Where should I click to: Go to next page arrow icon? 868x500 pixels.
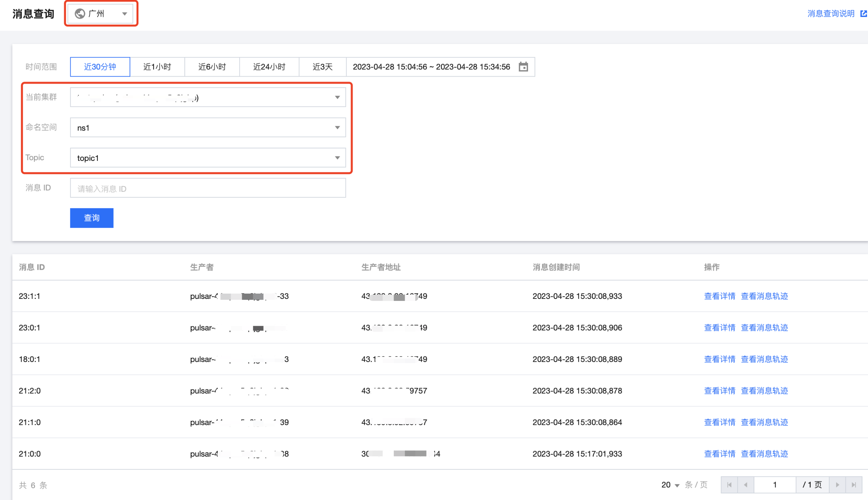pos(837,485)
